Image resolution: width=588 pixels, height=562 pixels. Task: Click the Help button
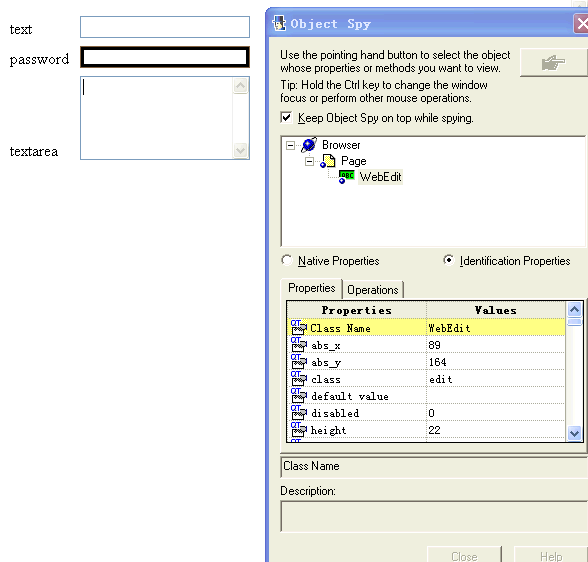click(x=550, y=556)
